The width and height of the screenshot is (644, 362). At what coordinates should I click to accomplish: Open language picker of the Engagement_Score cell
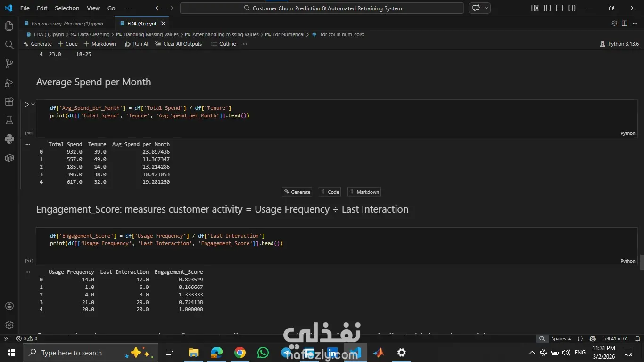click(627, 261)
